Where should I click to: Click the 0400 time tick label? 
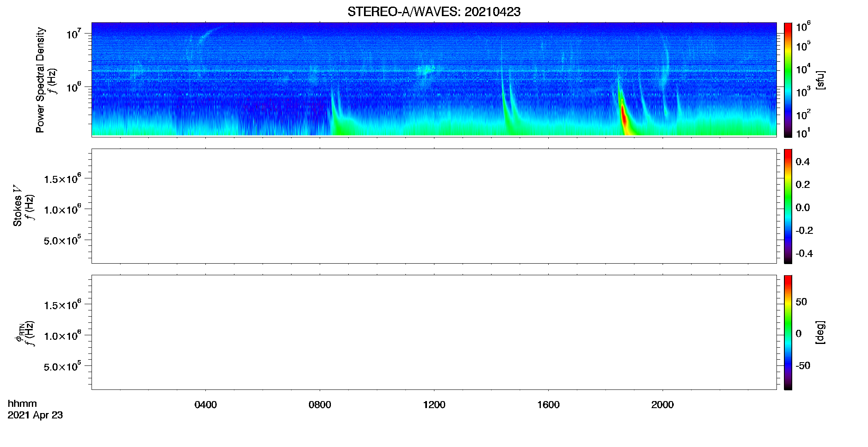206,405
